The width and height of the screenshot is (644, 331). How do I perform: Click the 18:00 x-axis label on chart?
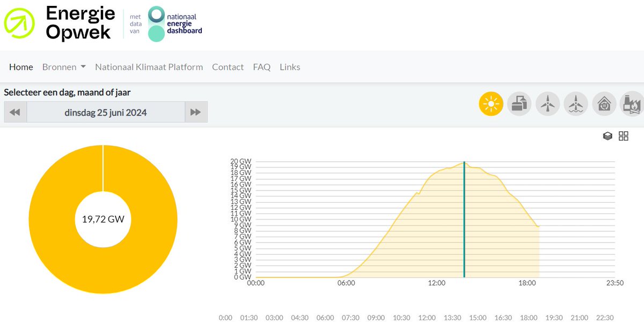(x=528, y=283)
